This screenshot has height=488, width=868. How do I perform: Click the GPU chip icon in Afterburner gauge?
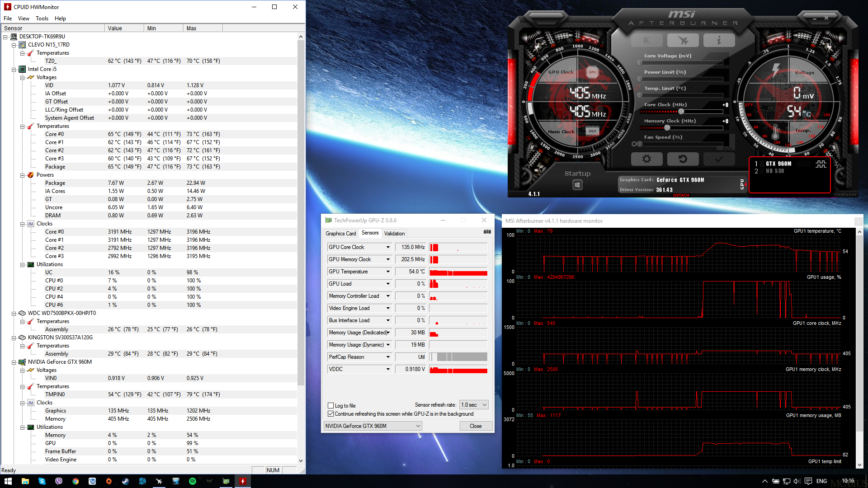pos(592,72)
